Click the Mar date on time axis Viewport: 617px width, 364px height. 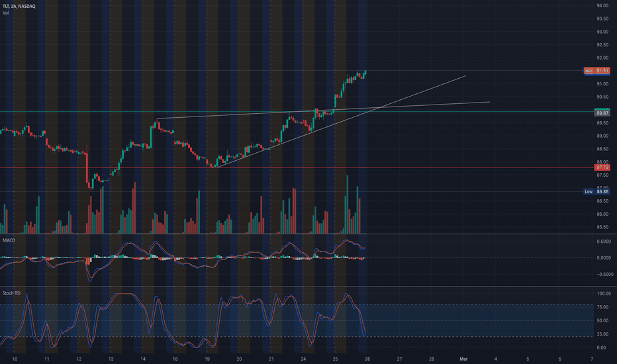463,359
